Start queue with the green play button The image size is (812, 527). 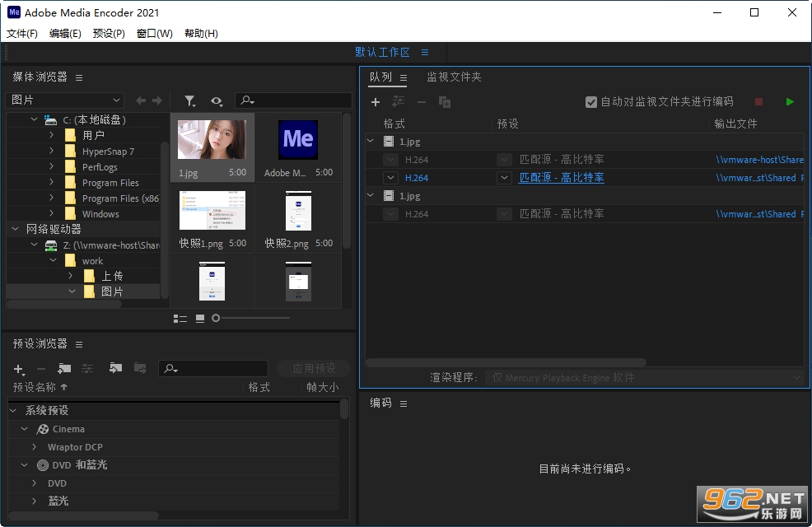click(x=790, y=102)
